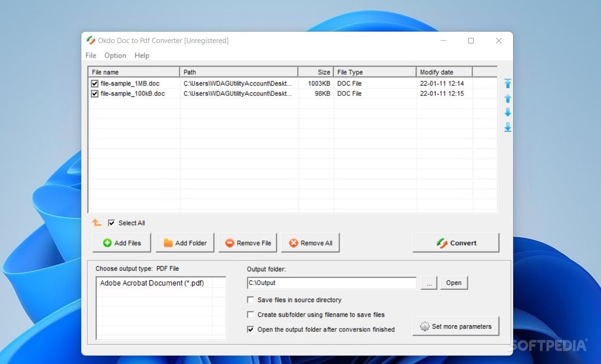Viewport: 601px width, 364px height.
Task: Click the 22-01-11 12:14 date cell
Action: click(x=442, y=84)
